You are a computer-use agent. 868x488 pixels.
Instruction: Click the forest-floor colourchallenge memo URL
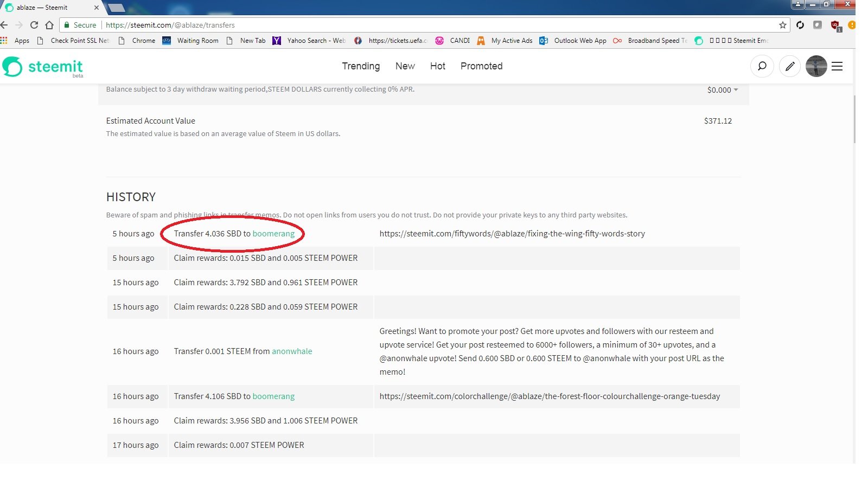(550, 396)
